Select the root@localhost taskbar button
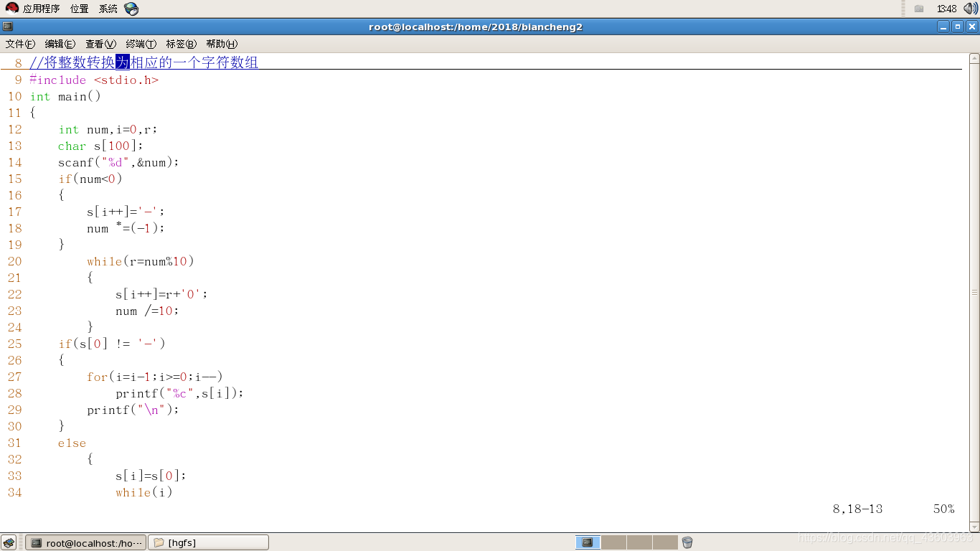 pos(85,542)
